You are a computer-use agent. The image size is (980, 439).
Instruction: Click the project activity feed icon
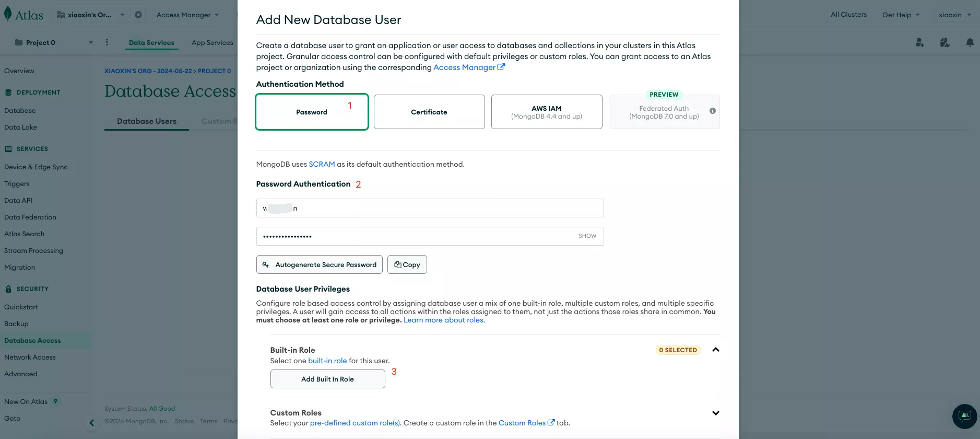click(x=945, y=42)
